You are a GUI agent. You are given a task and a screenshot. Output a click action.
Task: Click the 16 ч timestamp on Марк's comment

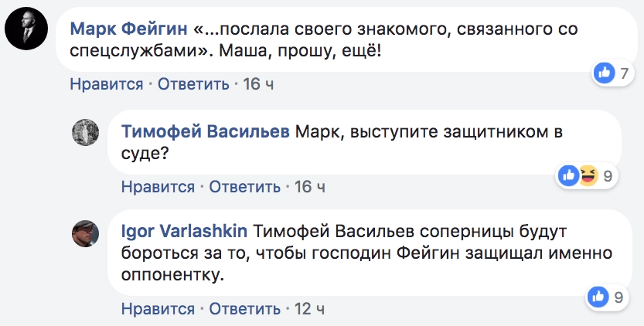click(259, 84)
